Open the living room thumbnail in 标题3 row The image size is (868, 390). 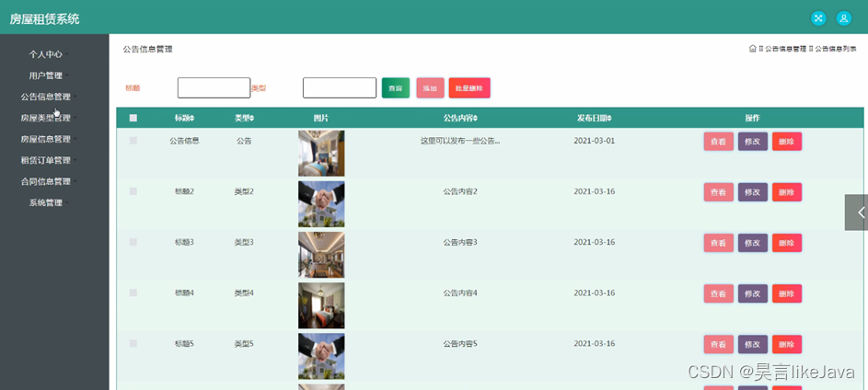[x=321, y=255]
